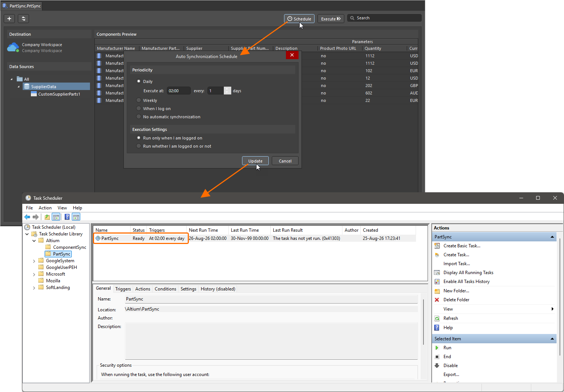Click the up one level folder toolbar icon
564x392 pixels.
[x=47, y=217]
